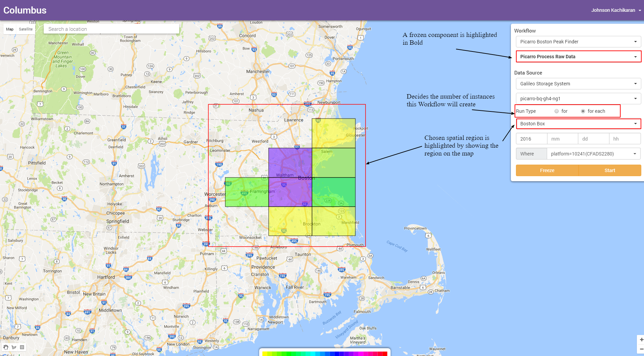Switch to Map view type

(x=10, y=29)
